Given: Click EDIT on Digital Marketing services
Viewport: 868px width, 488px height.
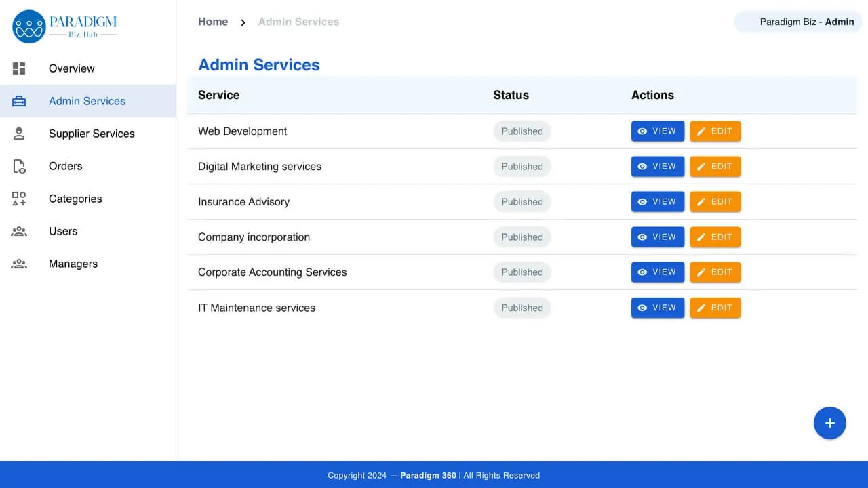Looking at the screenshot, I should 715,166.
